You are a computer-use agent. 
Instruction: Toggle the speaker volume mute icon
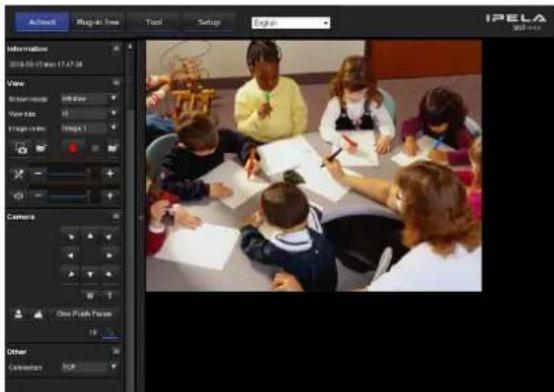[x=18, y=196]
